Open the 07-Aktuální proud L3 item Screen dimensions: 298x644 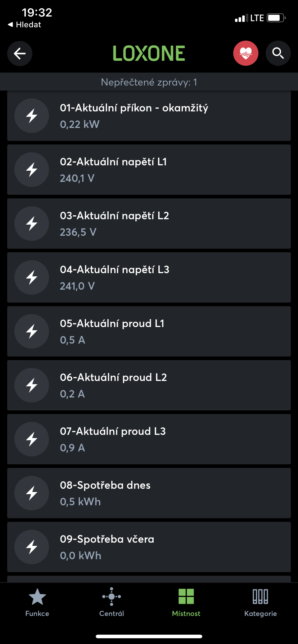(149, 439)
